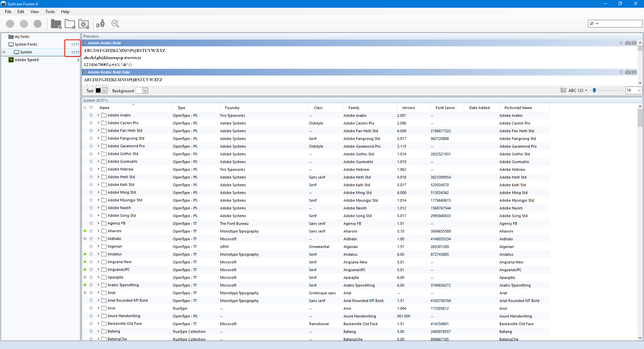Expand the Adobe Heiti Std family
This screenshot has width=644, height=349.
tap(99, 177)
